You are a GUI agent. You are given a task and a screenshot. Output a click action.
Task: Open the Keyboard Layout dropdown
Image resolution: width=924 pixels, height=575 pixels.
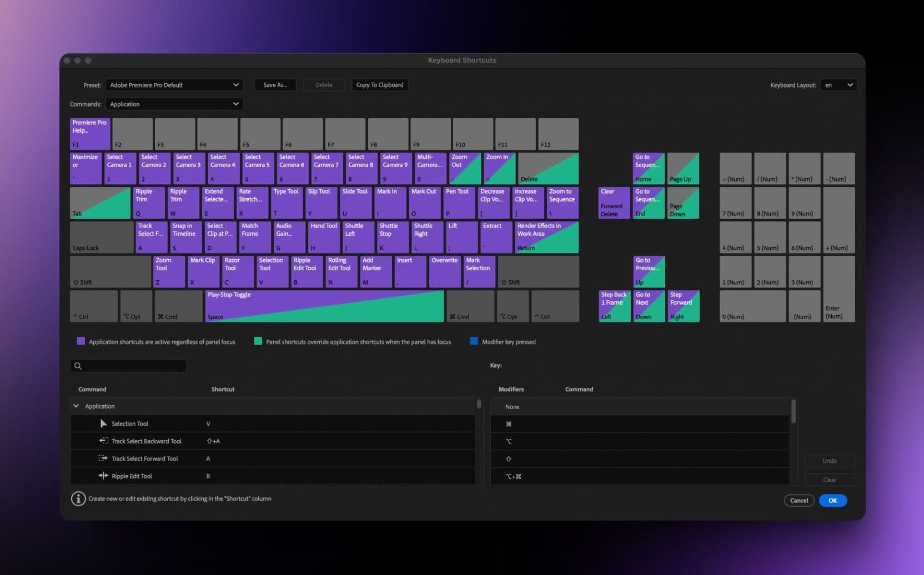click(x=838, y=85)
